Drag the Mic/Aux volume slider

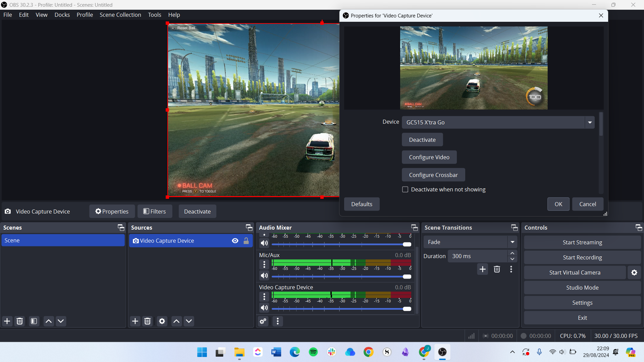(407, 276)
